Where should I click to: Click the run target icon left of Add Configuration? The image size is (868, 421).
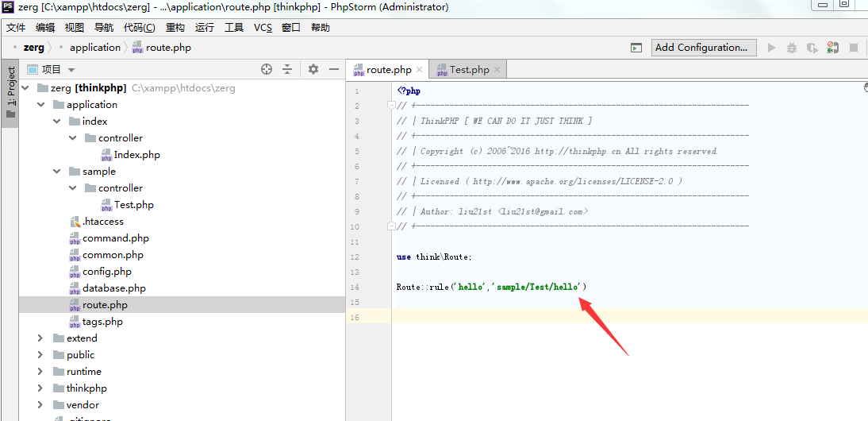pyautogui.click(x=636, y=48)
